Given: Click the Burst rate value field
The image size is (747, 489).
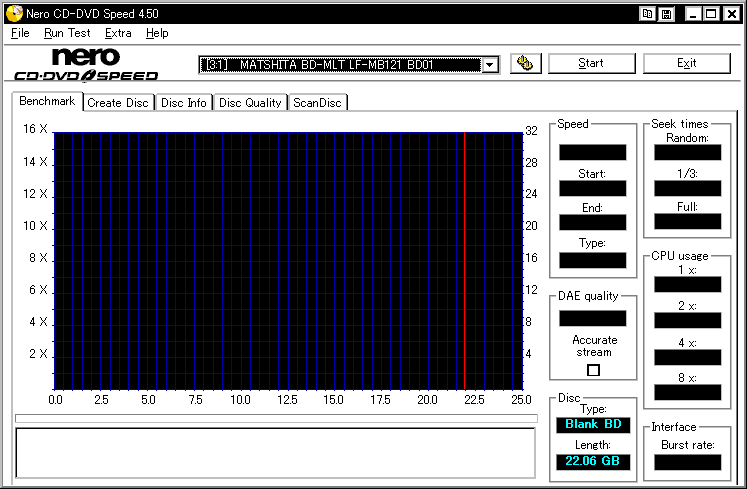Looking at the screenshot, I should (x=687, y=462).
